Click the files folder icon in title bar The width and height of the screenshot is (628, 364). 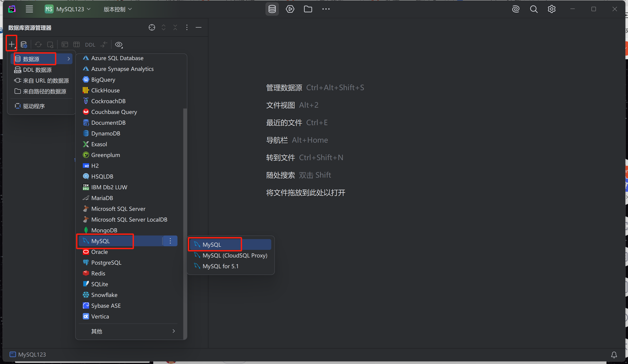tap(308, 9)
